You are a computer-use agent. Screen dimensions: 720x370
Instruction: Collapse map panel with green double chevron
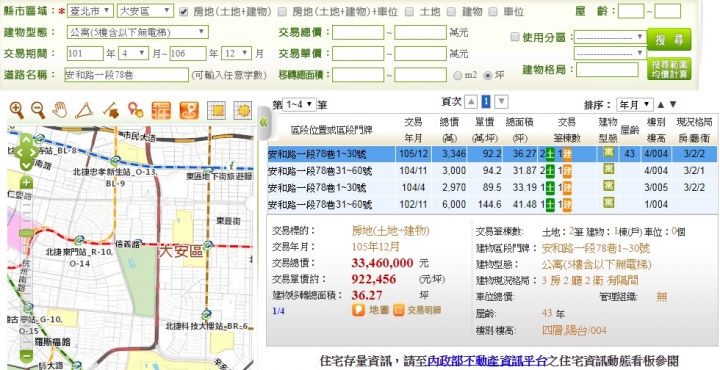coord(264,122)
